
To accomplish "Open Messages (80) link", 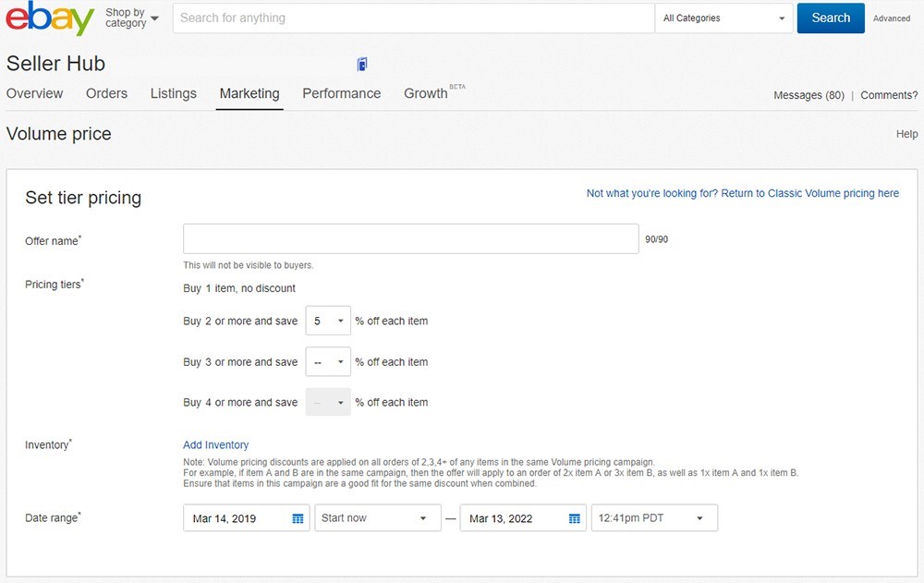I will tap(808, 95).
